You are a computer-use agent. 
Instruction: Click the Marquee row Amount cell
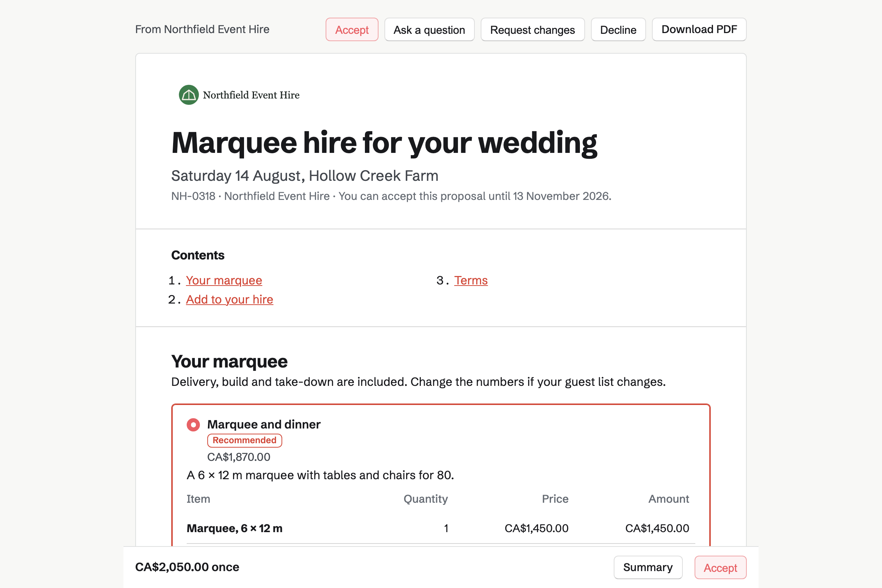coord(657,528)
